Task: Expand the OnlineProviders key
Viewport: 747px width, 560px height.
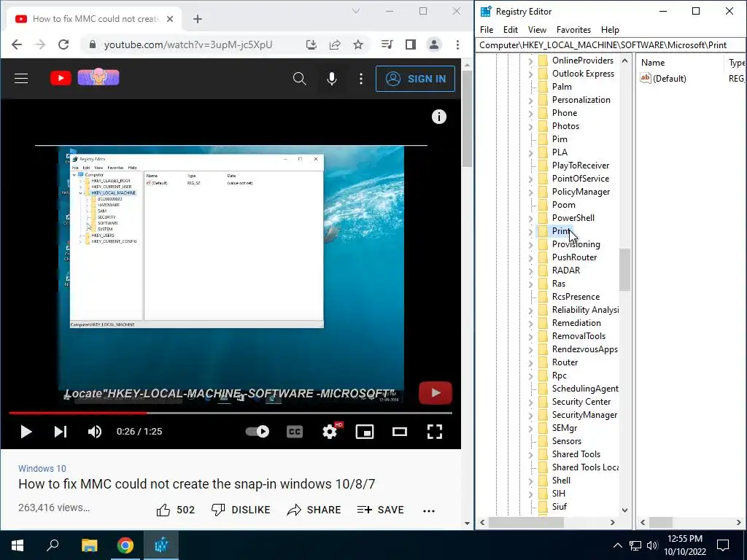Action: (531, 61)
